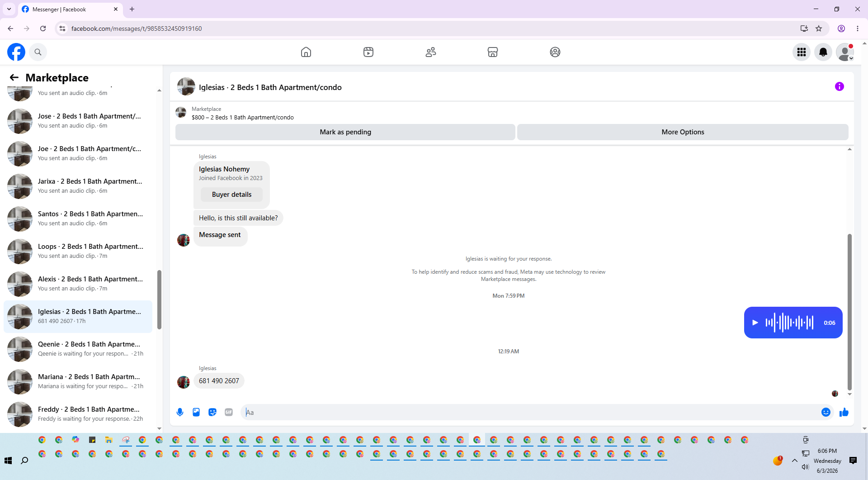868x480 pixels.
Task: Open the Jose conversation
Action: 78,121
